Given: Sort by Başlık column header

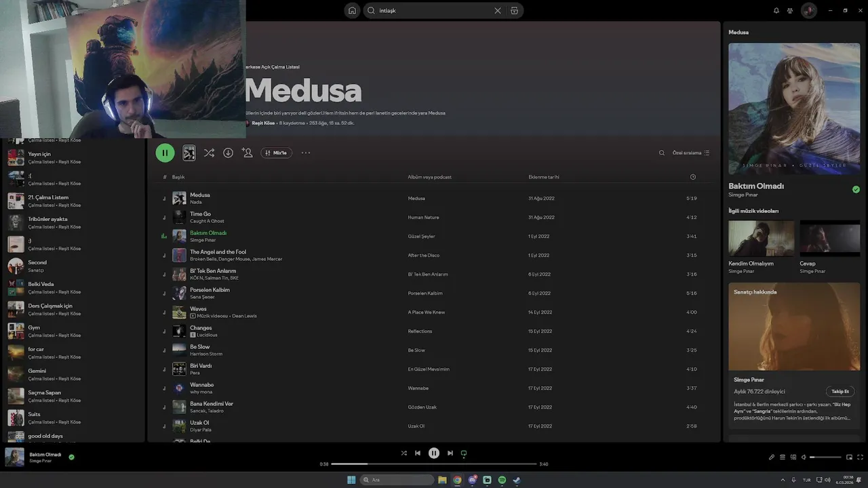Looking at the screenshot, I should (x=178, y=177).
